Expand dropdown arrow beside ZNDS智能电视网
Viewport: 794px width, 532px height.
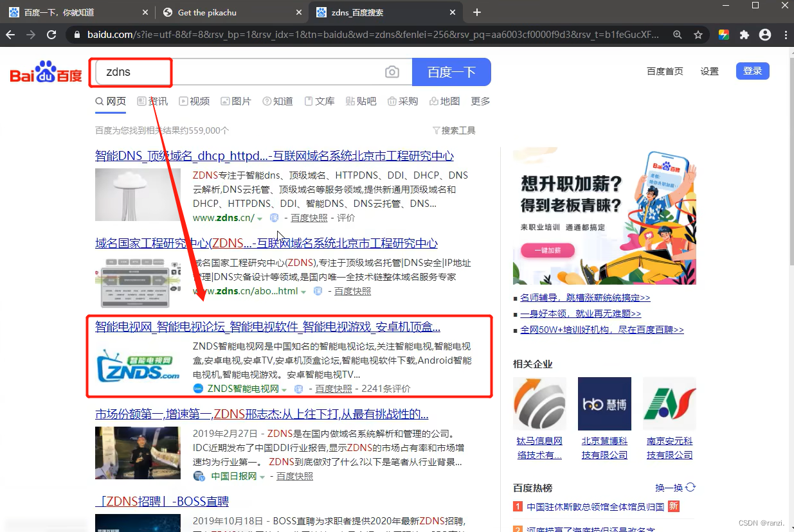(284, 389)
